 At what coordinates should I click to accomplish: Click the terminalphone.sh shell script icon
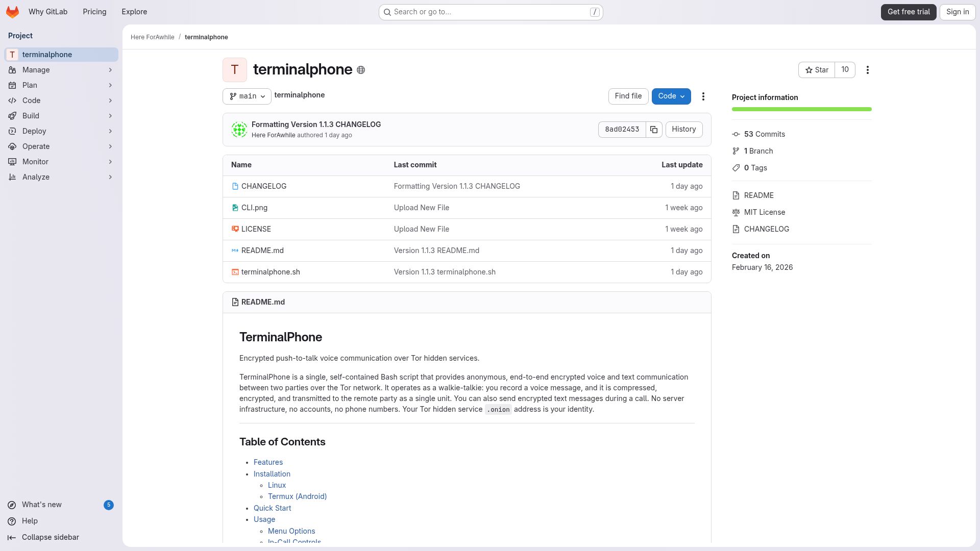click(235, 272)
